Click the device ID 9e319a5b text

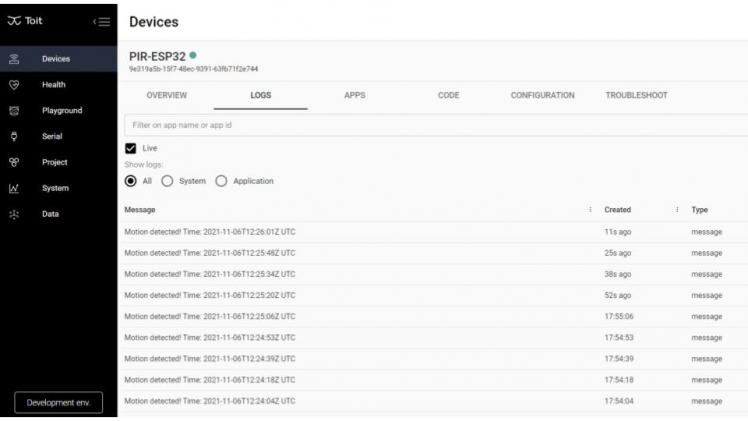click(x=193, y=69)
